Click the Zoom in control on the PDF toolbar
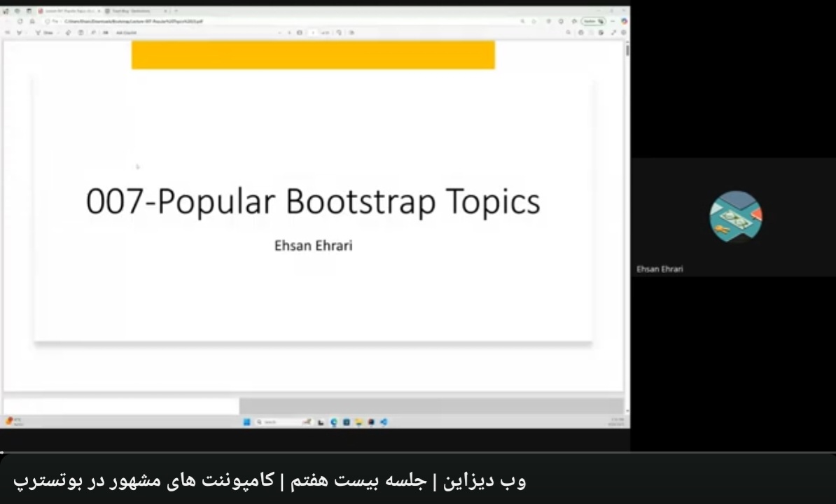 [289, 32]
